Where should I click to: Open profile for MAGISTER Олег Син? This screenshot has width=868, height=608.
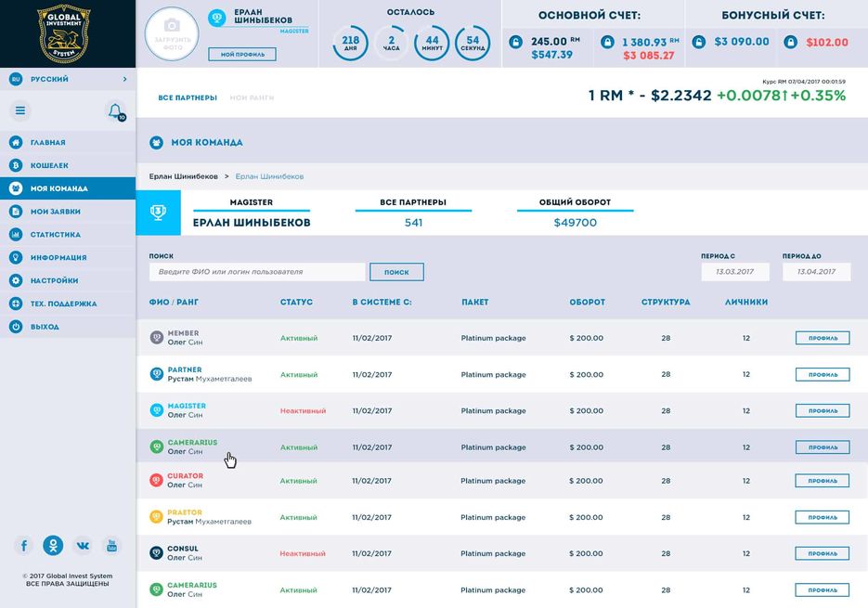823,411
